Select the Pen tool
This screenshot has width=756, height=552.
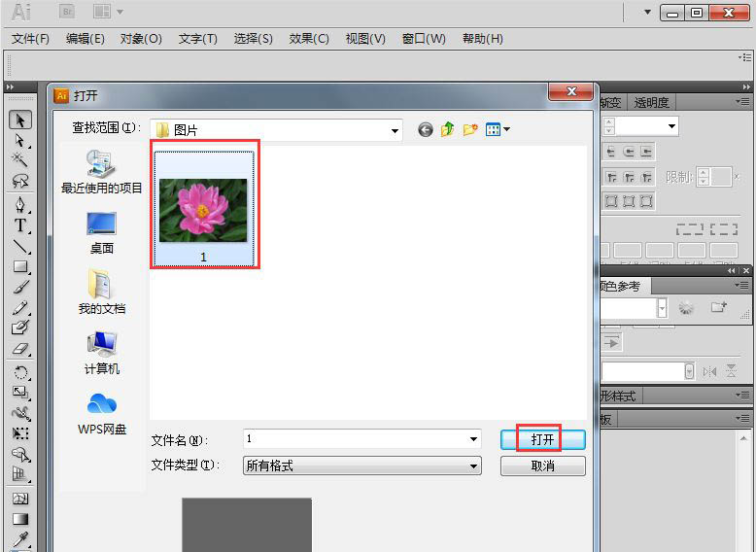(20, 204)
